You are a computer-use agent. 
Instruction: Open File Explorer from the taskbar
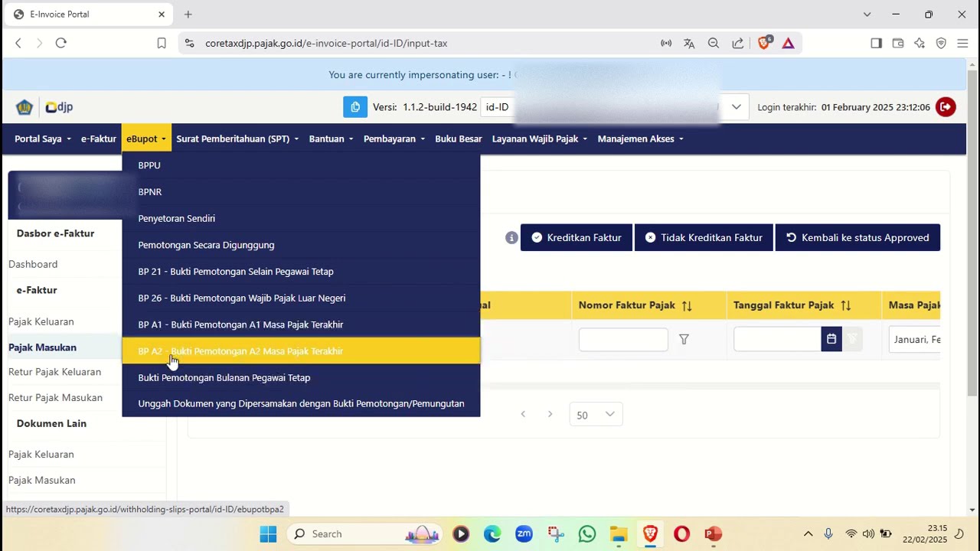point(619,533)
